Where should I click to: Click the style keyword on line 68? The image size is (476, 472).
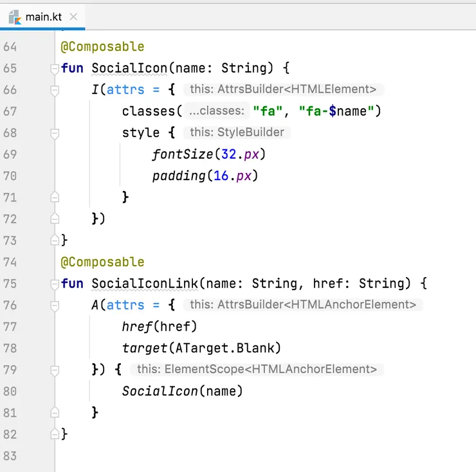pos(141,133)
